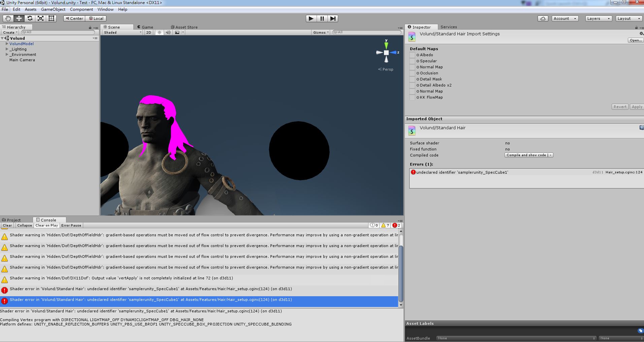Open the Cloud services icon
This screenshot has width=644, height=342.
coord(543,19)
